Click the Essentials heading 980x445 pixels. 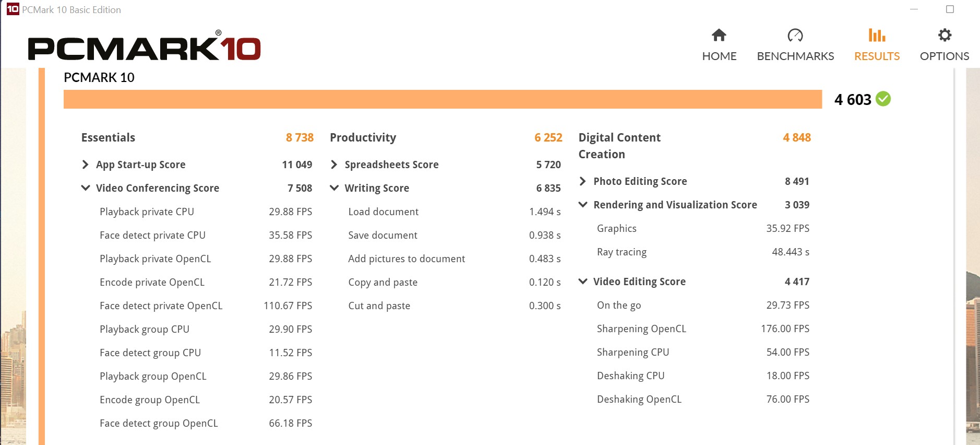tap(108, 137)
